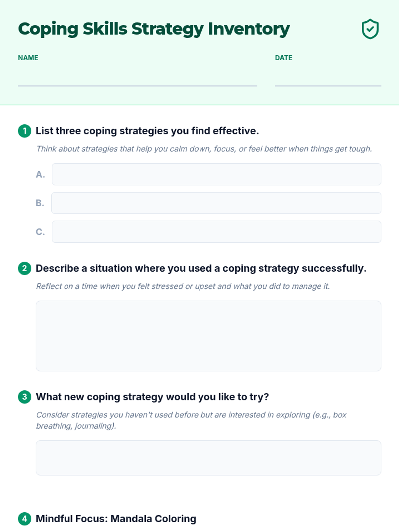
Task: Click into coping strategy field C
Action: (216, 232)
